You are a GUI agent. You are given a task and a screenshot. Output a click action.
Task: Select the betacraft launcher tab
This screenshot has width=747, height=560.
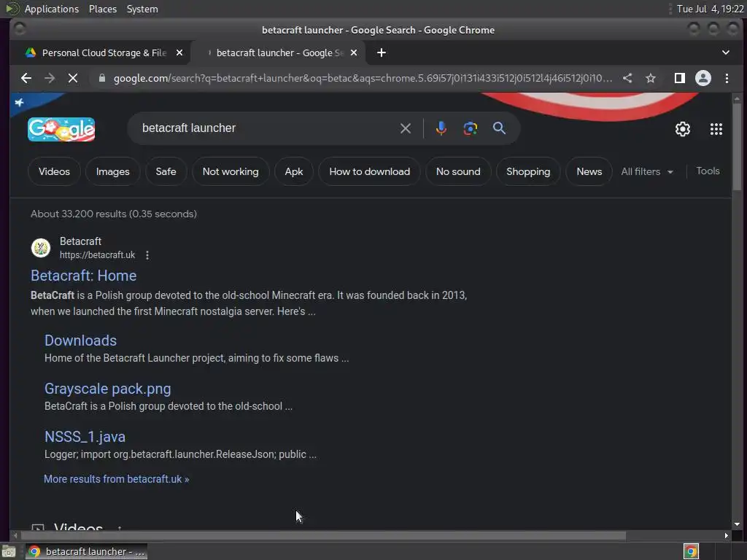[x=279, y=52]
